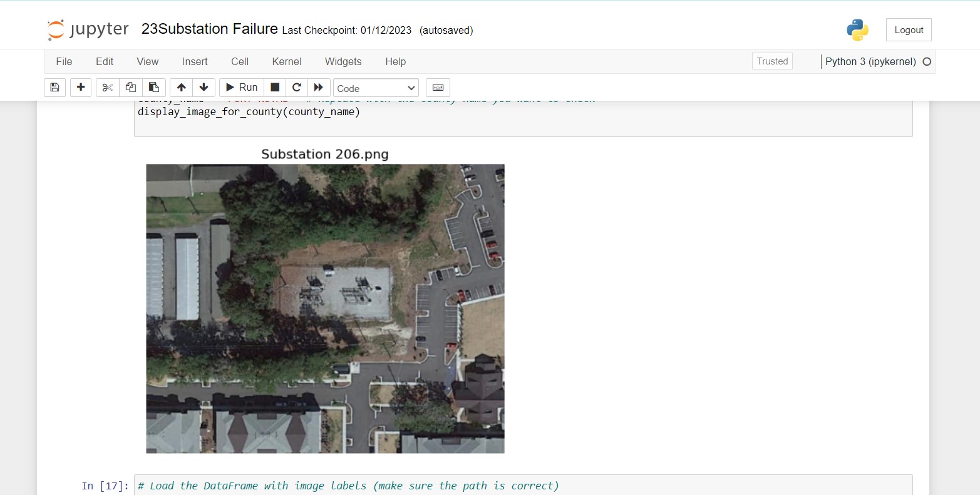Screen dimensions: 980x495
Task: Restart the kernel via circular arrow icon
Action: coord(296,88)
